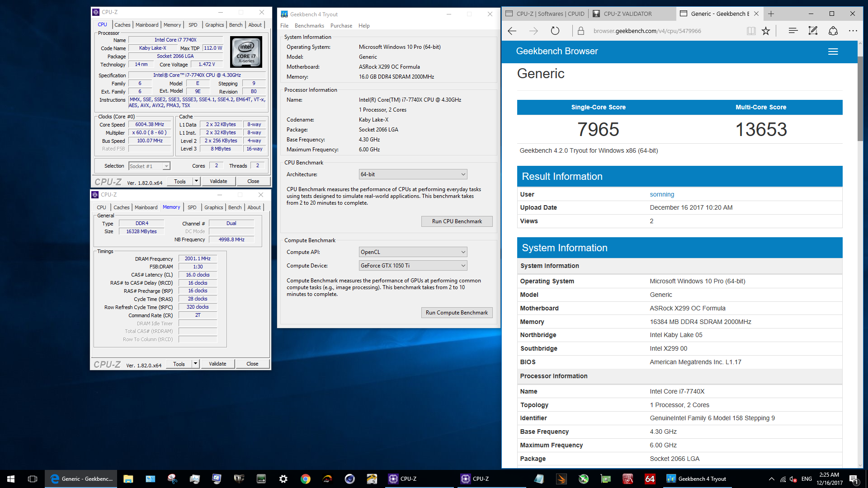Expand the Compute Device GeForce dropdown

(x=413, y=266)
